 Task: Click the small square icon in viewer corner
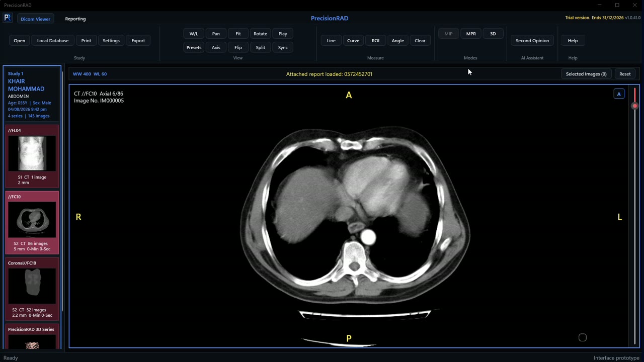click(x=583, y=337)
